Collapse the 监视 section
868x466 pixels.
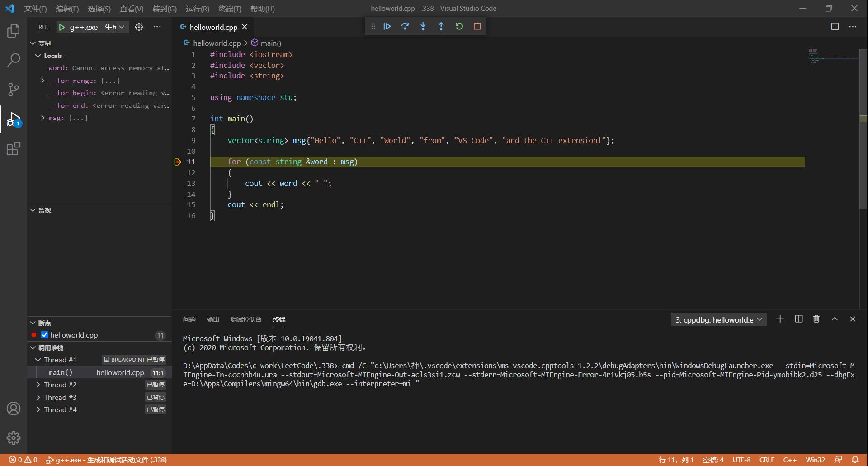(x=33, y=210)
